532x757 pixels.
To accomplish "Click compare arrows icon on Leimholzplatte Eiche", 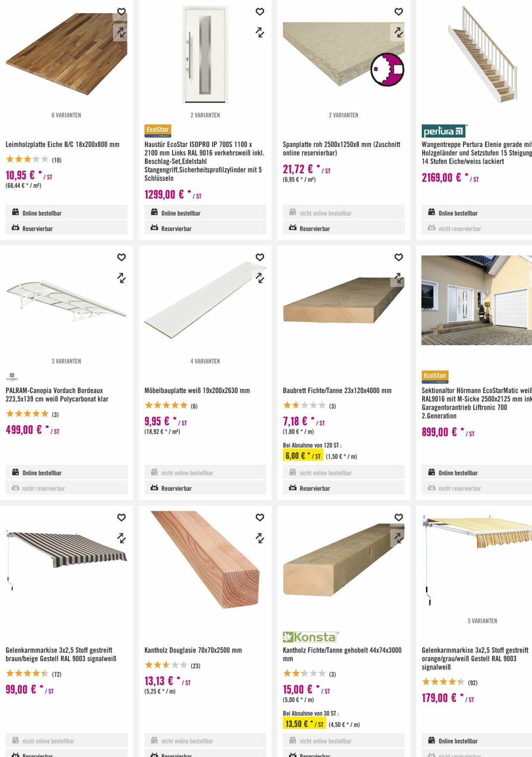I will pos(121,32).
